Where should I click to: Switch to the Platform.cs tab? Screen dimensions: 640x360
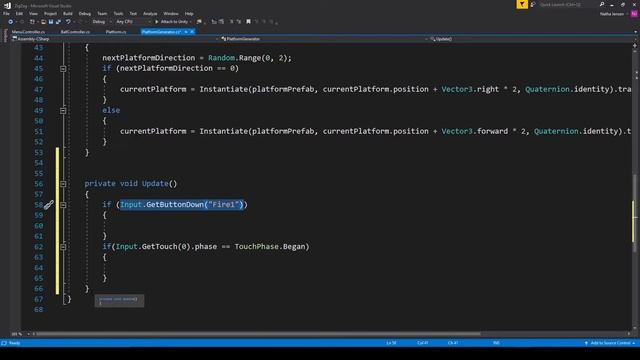pyautogui.click(x=116, y=32)
